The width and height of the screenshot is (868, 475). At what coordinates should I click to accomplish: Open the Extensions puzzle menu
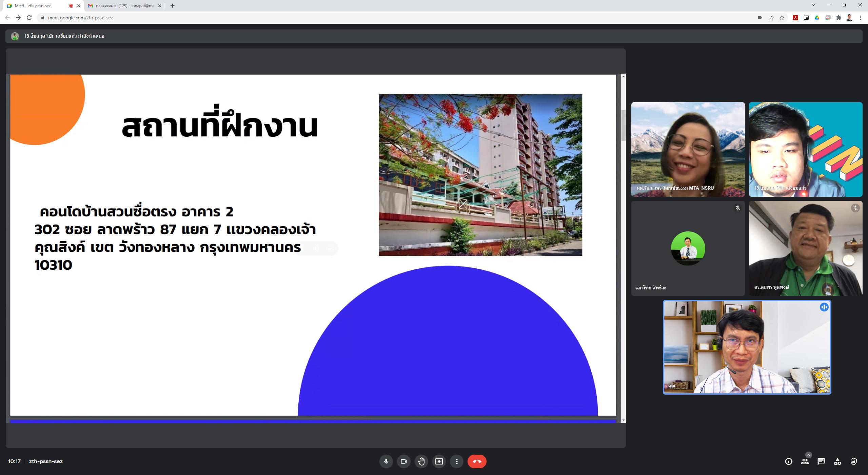pos(839,18)
